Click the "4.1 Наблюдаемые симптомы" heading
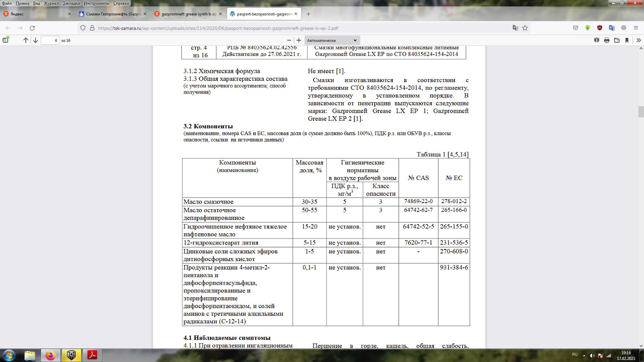This screenshot has height=362, width=644. point(227,338)
